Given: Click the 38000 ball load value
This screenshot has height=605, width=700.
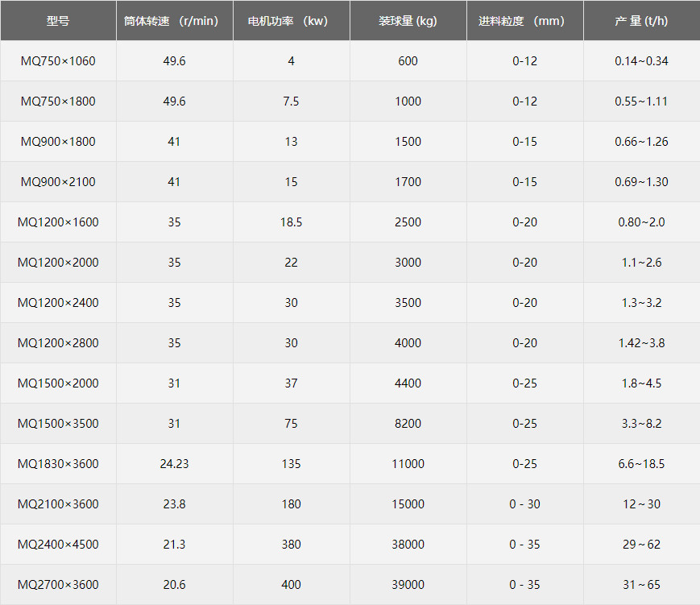Looking at the screenshot, I should click(408, 545).
